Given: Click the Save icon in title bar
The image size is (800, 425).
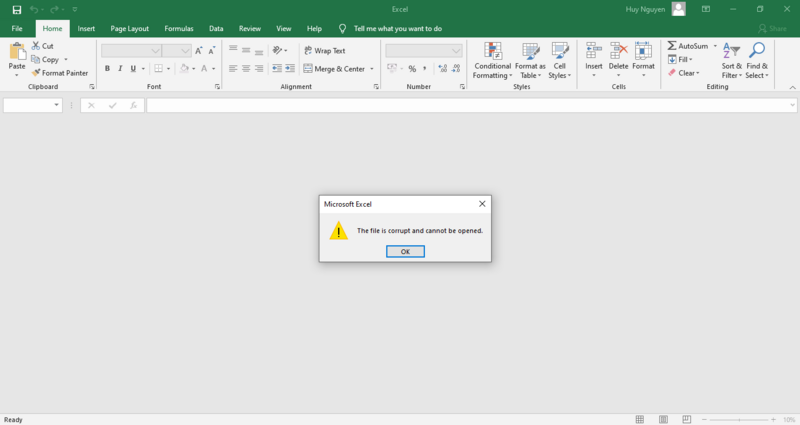Looking at the screenshot, I should [16, 9].
